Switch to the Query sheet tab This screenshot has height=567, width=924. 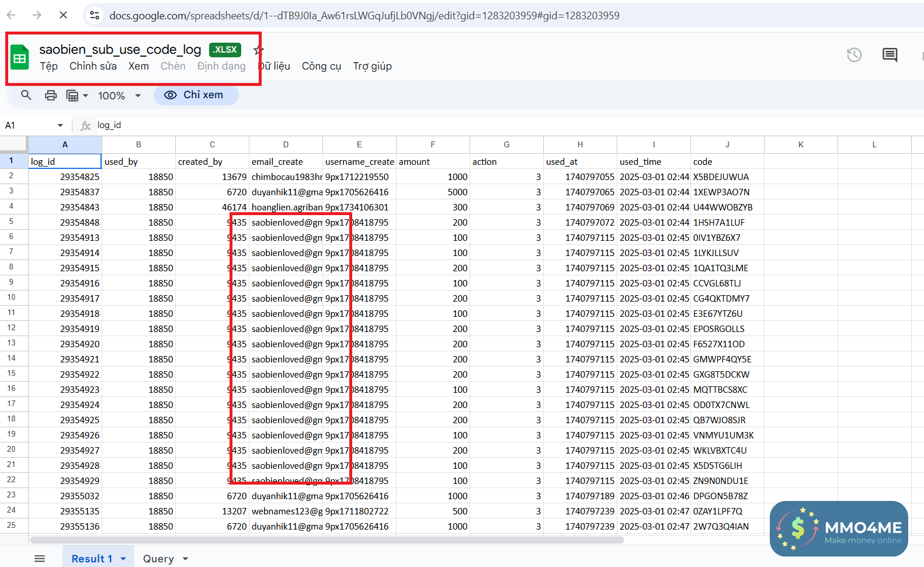pyautogui.click(x=158, y=559)
